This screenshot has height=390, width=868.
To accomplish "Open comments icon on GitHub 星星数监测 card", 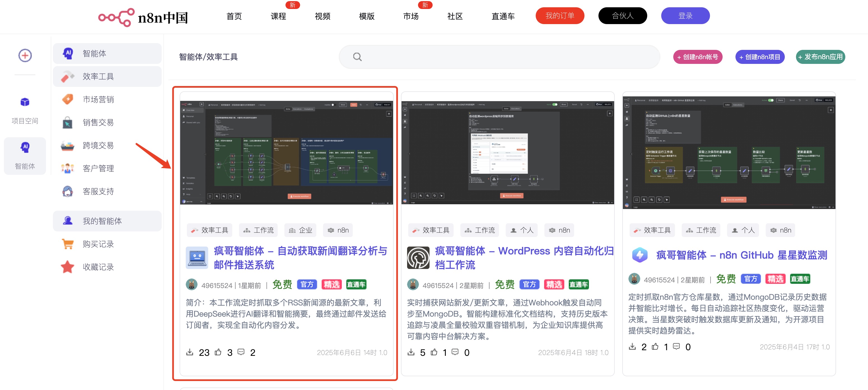I will click(x=676, y=346).
